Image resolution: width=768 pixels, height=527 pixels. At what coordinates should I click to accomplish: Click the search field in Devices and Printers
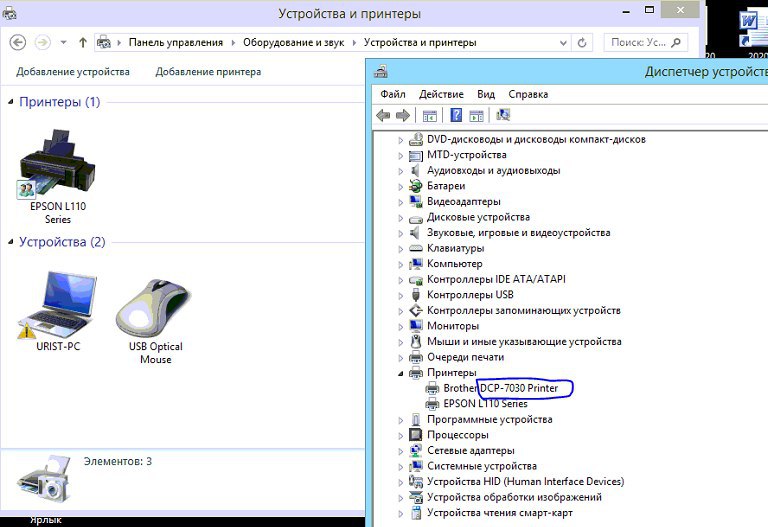(646, 43)
